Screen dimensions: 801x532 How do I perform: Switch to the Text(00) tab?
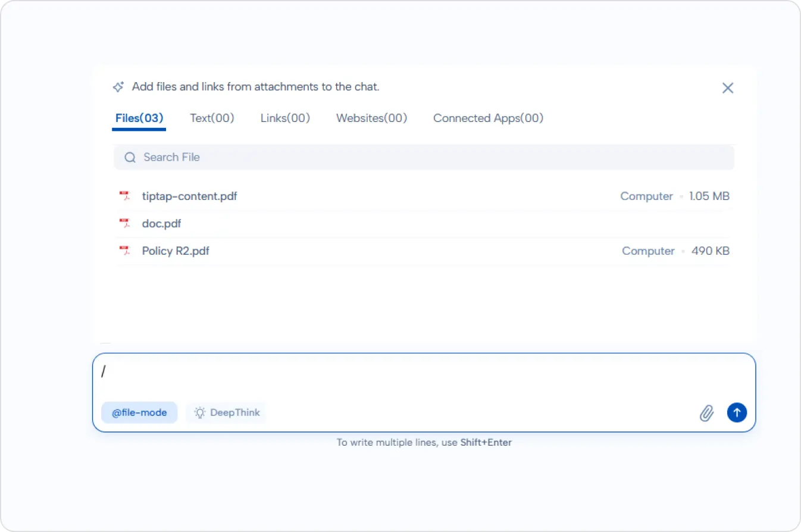(x=212, y=118)
